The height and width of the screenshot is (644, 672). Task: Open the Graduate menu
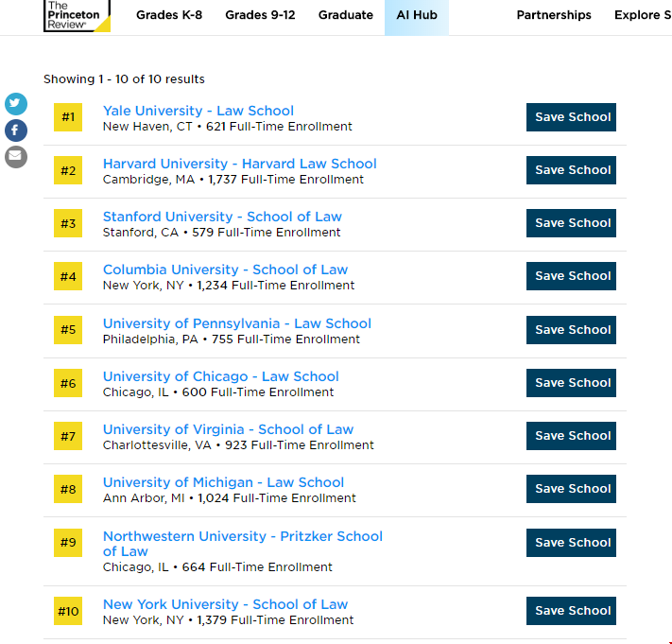tap(345, 15)
